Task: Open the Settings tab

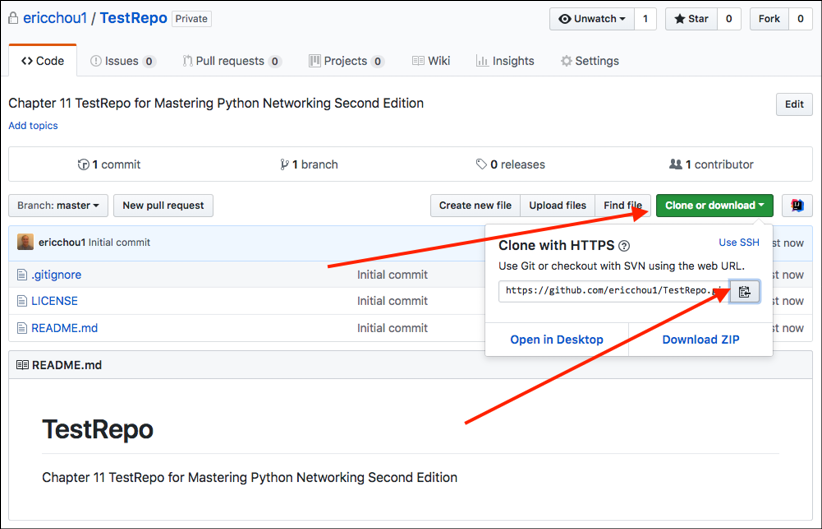Action: pyautogui.click(x=590, y=61)
